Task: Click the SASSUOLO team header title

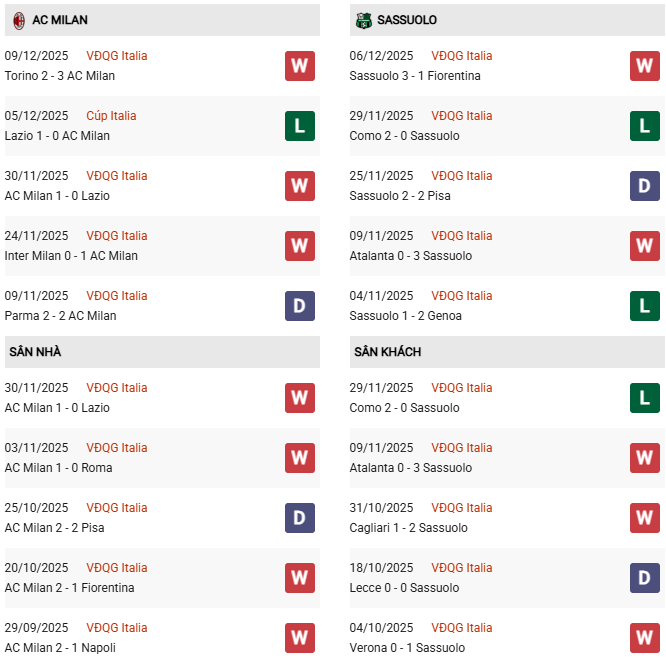Action: point(407,20)
